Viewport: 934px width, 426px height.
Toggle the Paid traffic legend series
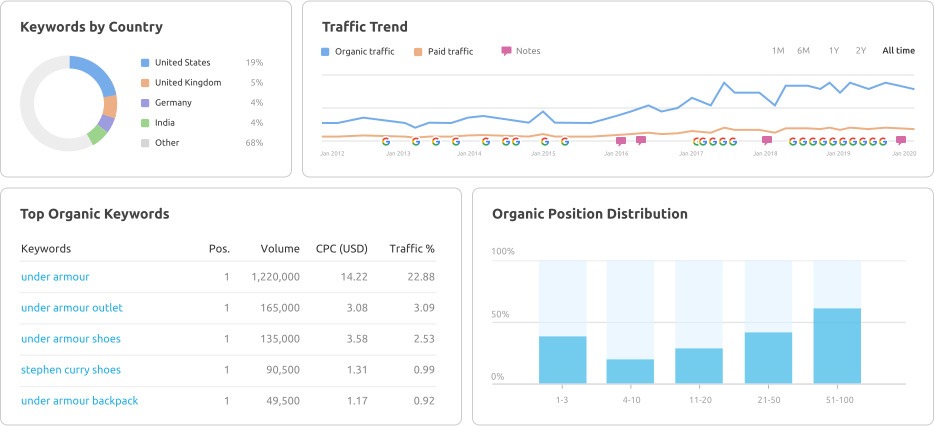tap(443, 51)
